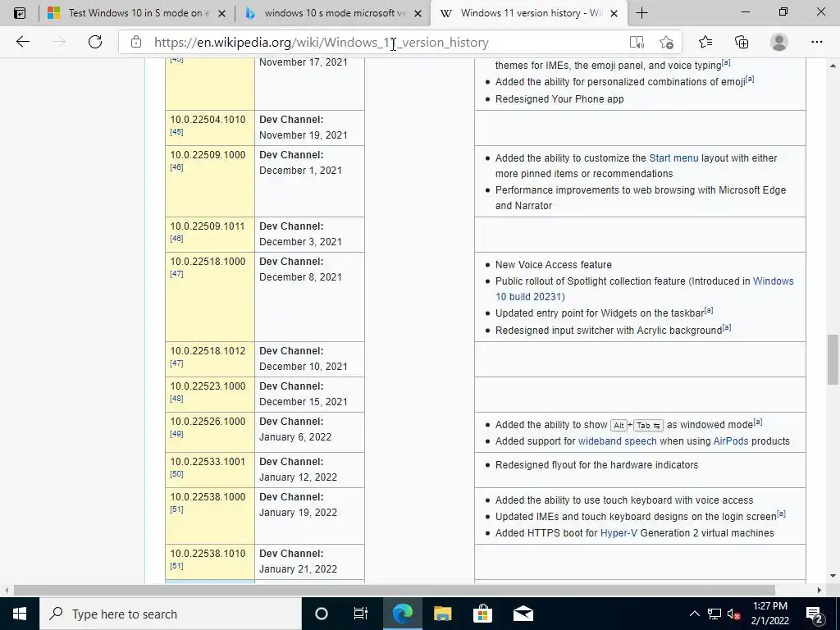Select version cell 10.0.22523.1000
840x630 pixels.
click(x=210, y=395)
